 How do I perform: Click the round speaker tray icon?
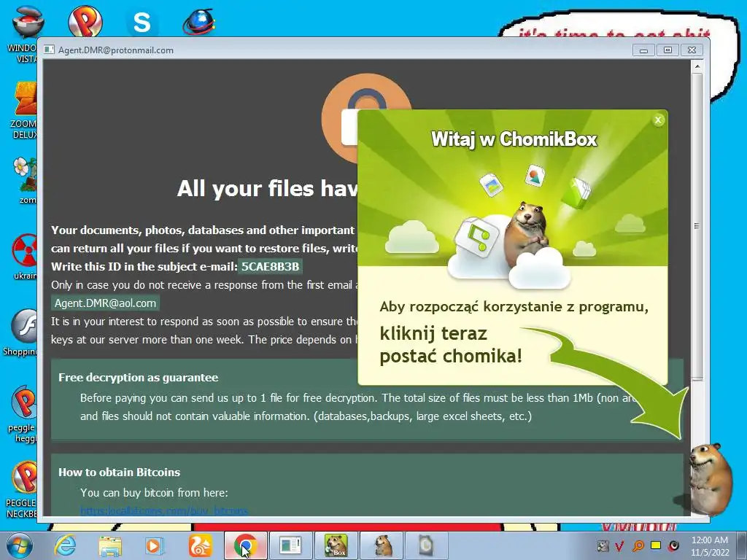[x=673, y=545]
